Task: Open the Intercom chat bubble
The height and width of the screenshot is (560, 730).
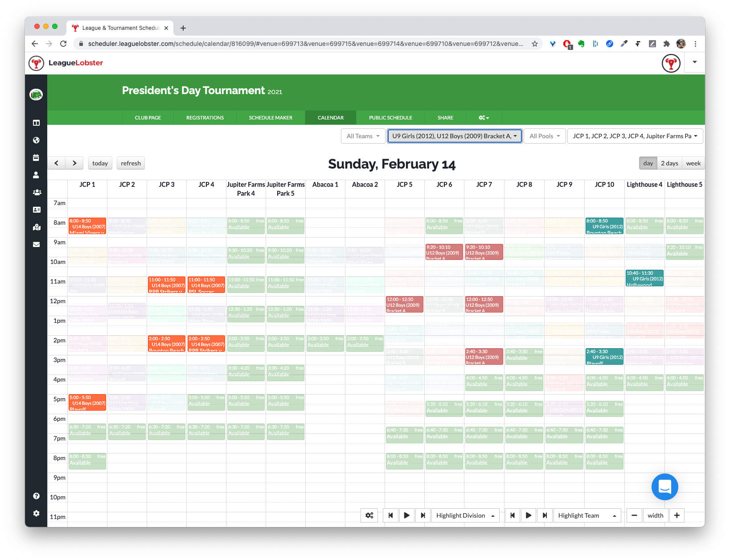Action: tap(664, 487)
